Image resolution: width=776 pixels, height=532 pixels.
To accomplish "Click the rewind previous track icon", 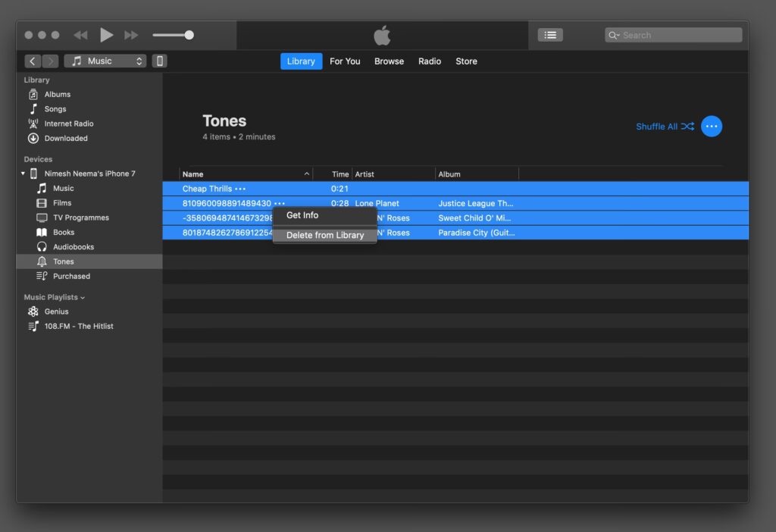I will (80, 35).
